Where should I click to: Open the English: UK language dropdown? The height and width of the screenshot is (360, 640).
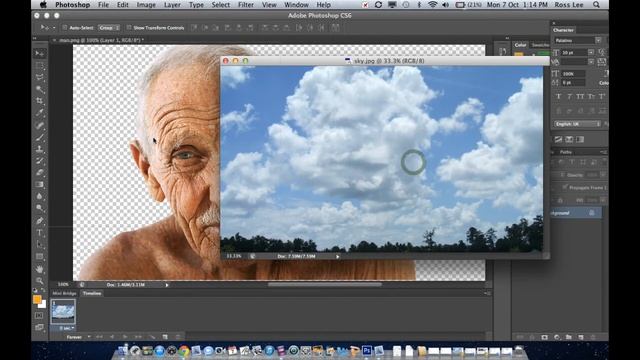(x=577, y=124)
